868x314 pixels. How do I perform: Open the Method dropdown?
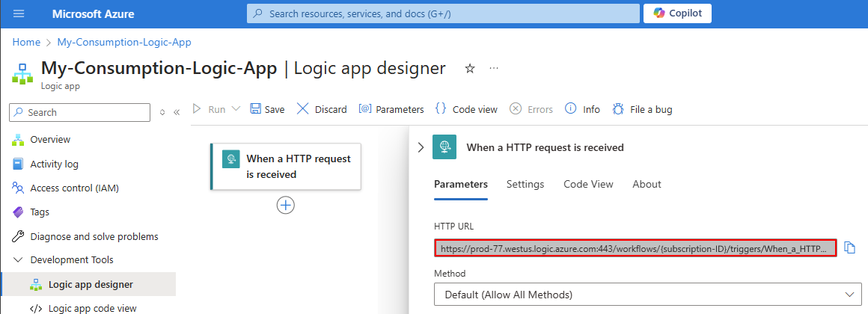[647, 294]
